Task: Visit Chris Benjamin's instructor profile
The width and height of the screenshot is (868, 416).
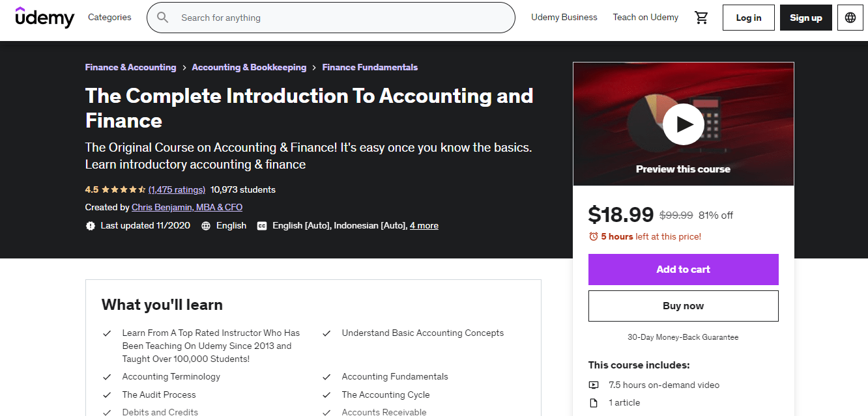Action: 187,207
